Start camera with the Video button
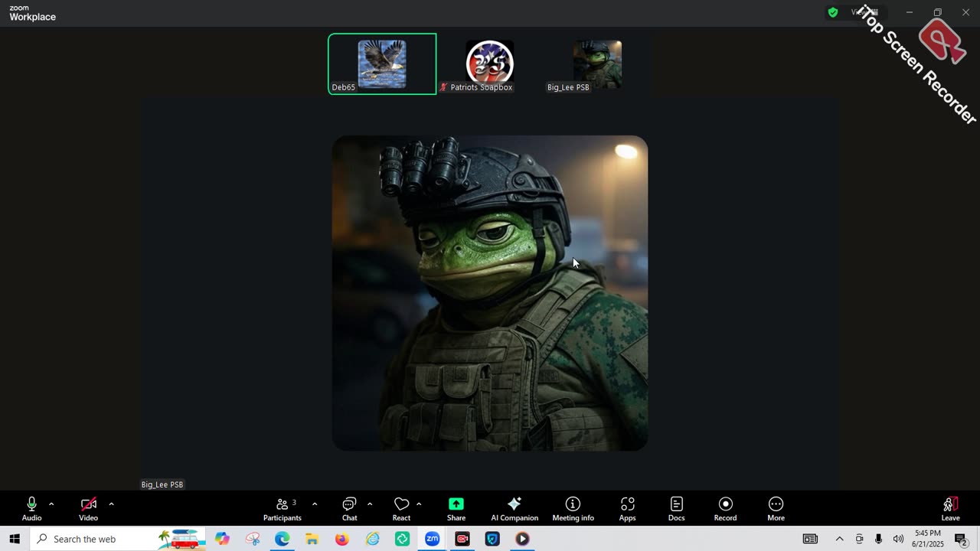Screen dimensions: 980x551 (x=88, y=508)
